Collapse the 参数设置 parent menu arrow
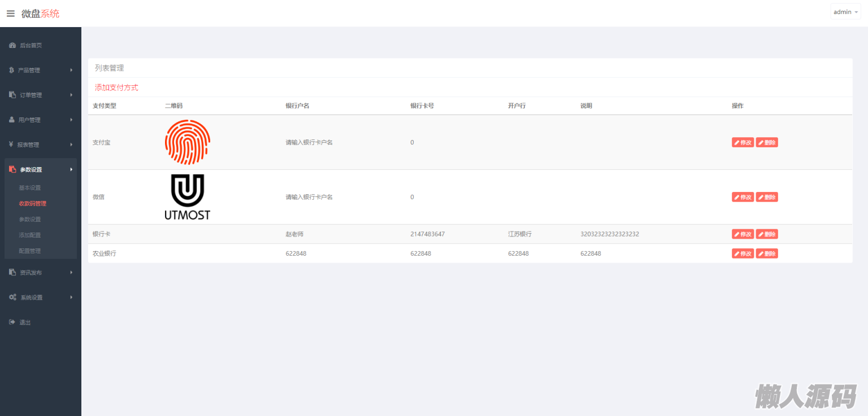868x416 pixels. (x=71, y=169)
